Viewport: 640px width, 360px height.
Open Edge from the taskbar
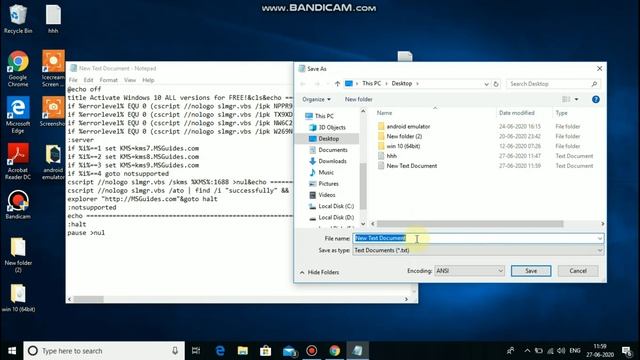click(x=220, y=351)
